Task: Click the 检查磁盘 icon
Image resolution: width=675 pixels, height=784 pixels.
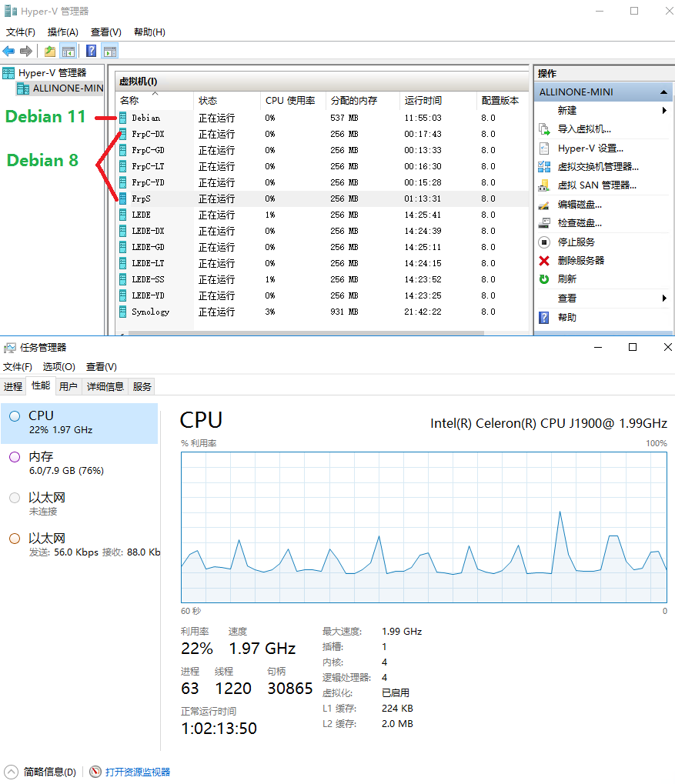Action: pos(544,223)
